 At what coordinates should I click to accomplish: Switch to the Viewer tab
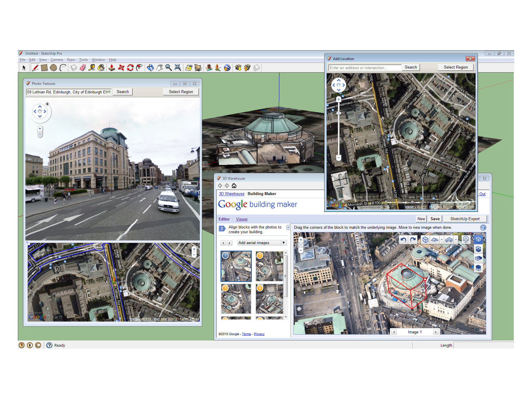click(242, 219)
